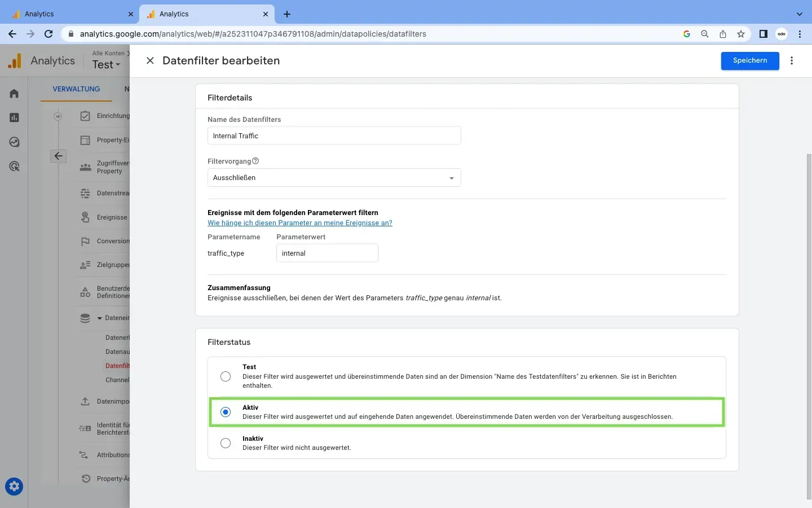812x508 pixels.
Task: Click into the Name des Datenfilters field
Action: [334, 136]
